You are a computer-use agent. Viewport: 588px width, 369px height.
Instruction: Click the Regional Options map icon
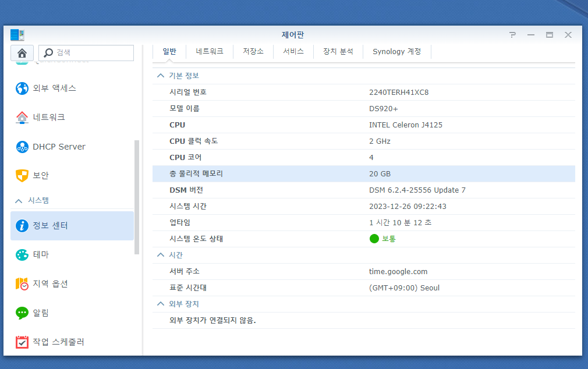(22, 284)
